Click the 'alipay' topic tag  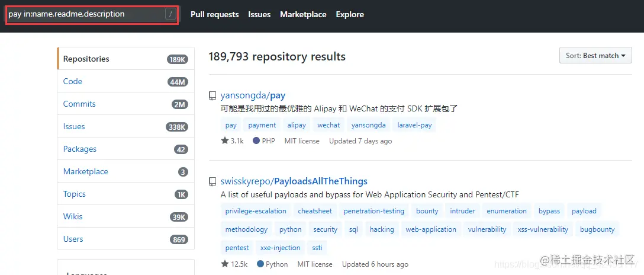[x=297, y=126]
